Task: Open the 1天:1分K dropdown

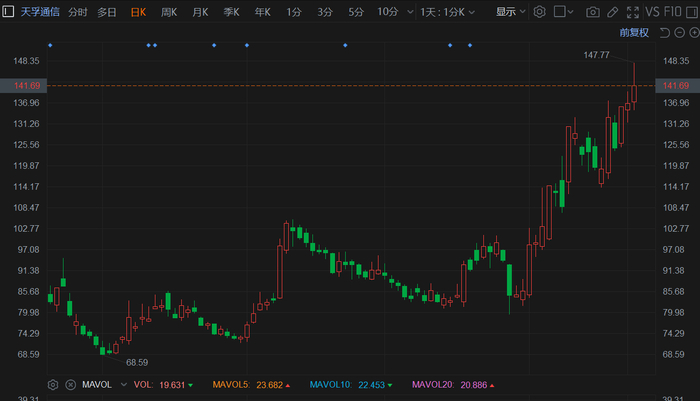Action: pos(447,12)
